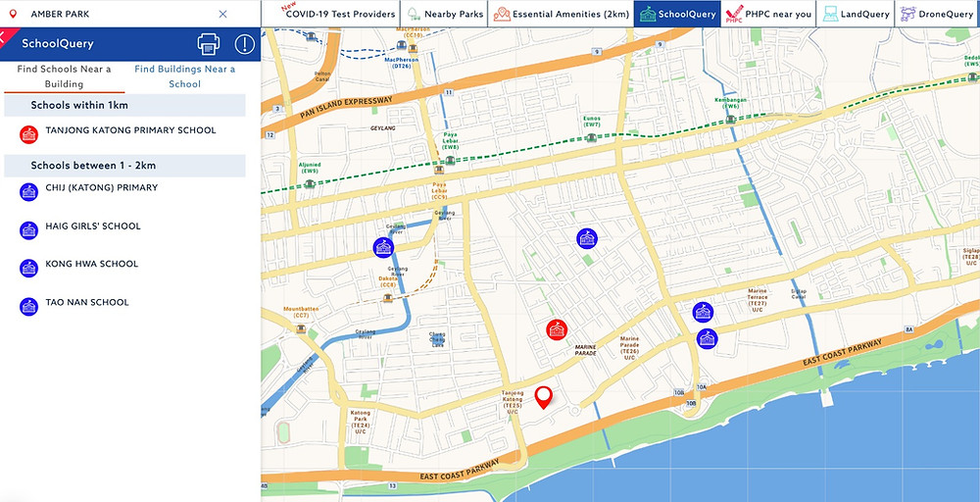Open the LandQuery tab
The width and height of the screenshot is (980, 502).
(856, 14)
